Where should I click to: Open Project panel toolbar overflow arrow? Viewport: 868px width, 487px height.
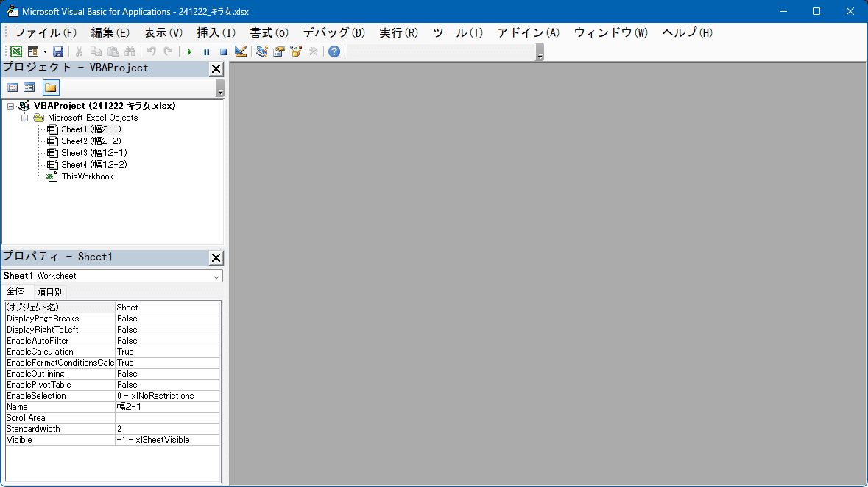click(x=220, y=88)
